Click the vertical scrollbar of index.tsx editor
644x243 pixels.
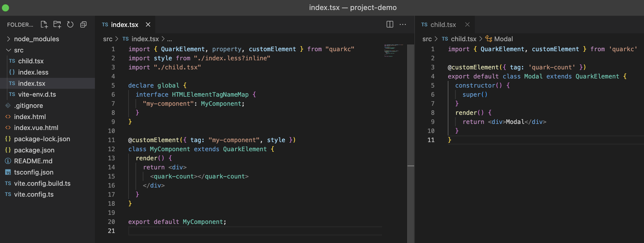pyautogui.click(x=411, y=144)
